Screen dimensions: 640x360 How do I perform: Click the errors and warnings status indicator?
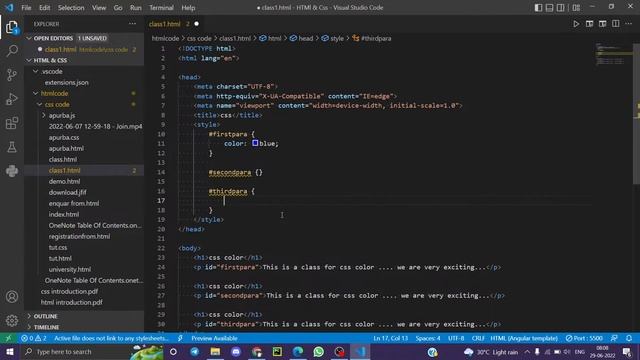pyautogui.click(x=34, y=338)
